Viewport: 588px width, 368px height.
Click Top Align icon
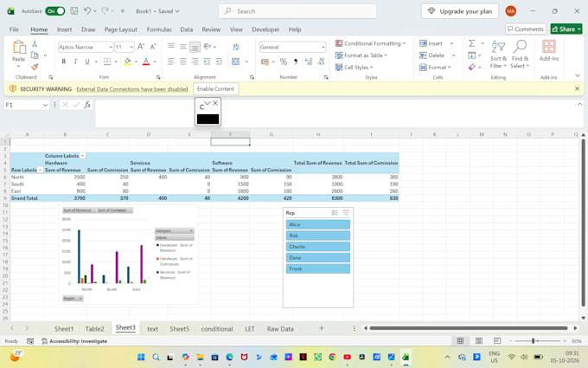tap(171, 47)
